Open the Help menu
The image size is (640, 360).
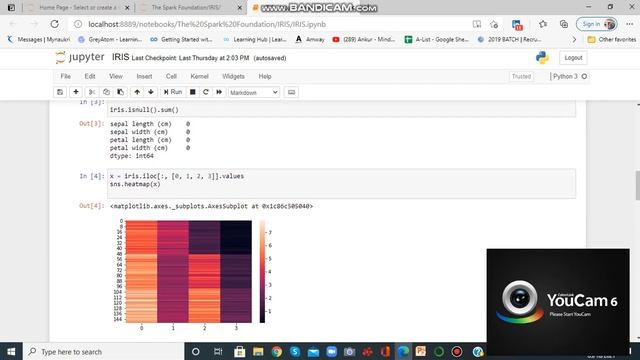(264, 76)
